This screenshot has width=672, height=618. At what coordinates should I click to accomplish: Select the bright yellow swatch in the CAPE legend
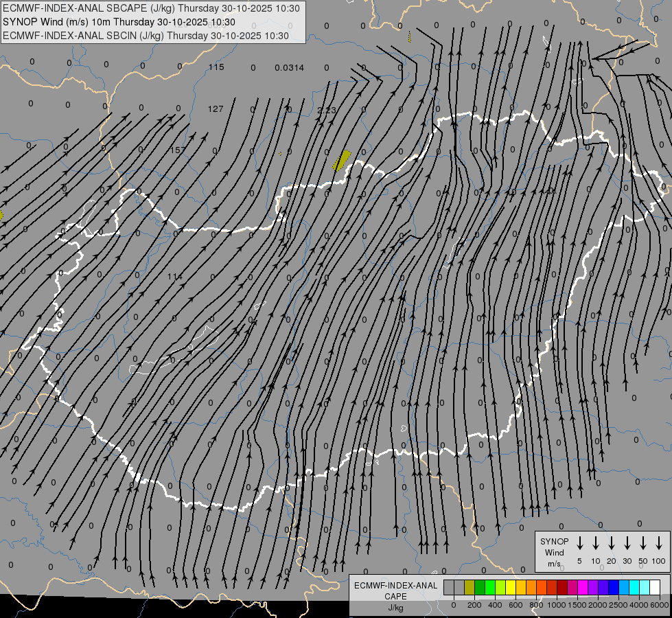pos(511,588)
